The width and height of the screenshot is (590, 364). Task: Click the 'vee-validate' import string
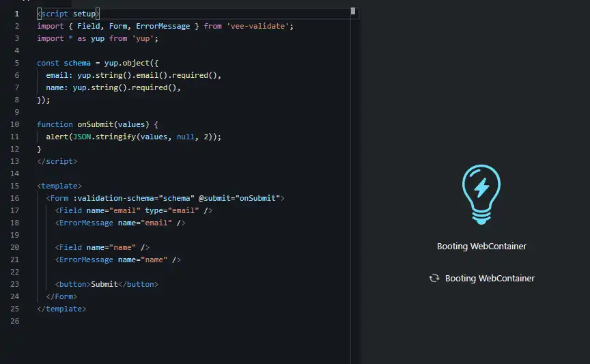coord(257,26)
